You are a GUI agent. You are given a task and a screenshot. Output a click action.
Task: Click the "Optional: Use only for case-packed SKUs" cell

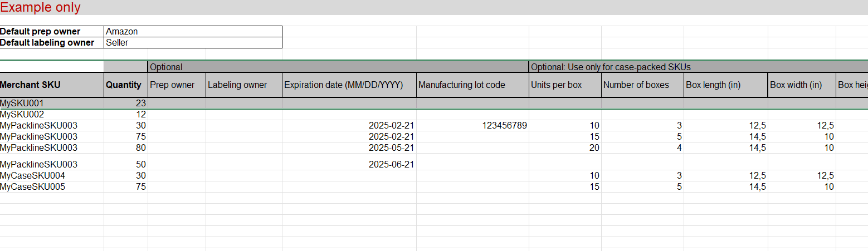tap(611, 67)
